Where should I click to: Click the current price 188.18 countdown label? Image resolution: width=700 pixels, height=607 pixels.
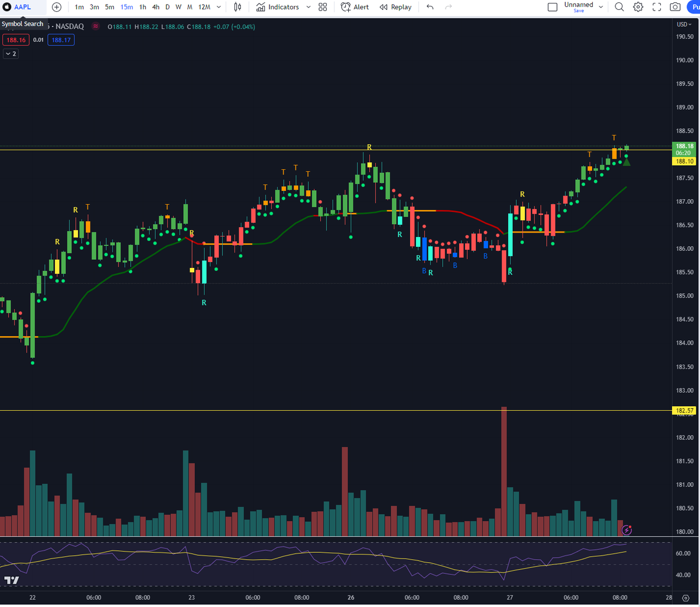684,149
